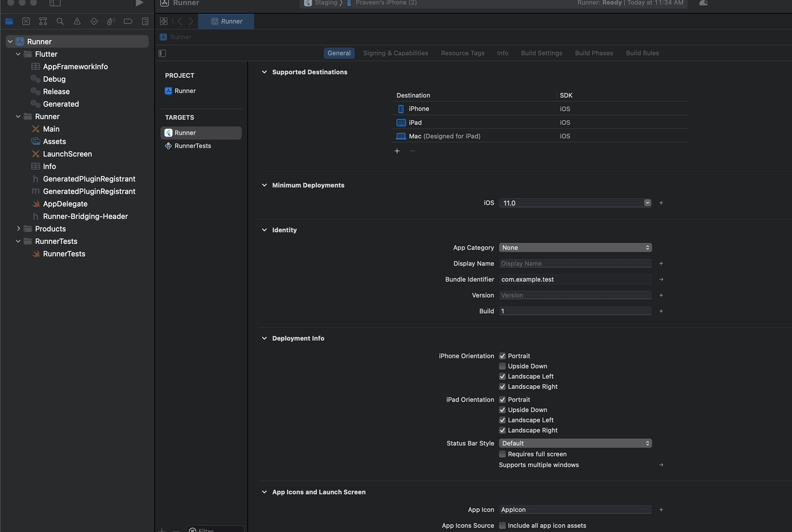792x532 pixels.
Task: Click the plus beside Build field
Action: click(x=661, y=311)
